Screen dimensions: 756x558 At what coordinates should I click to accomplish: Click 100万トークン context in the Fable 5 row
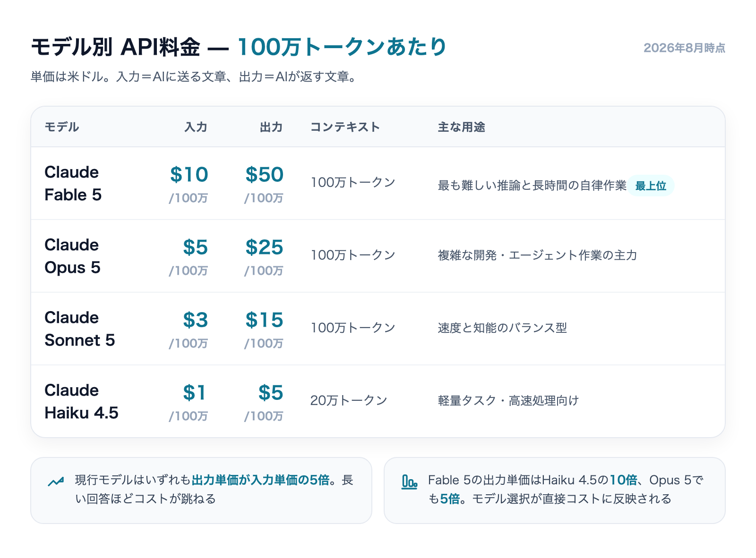[353, 182]
